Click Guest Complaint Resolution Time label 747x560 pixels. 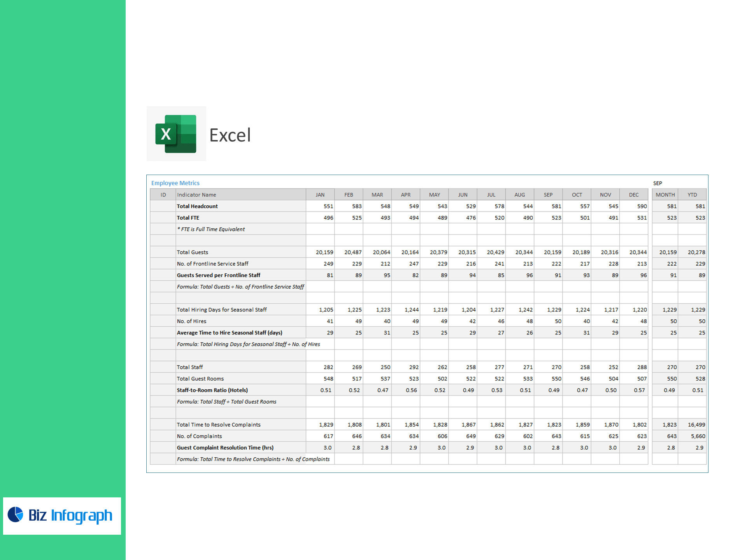coord(225,448)
